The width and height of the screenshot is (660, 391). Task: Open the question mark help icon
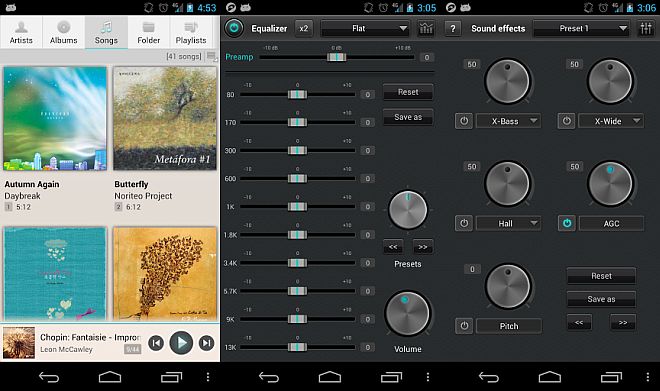(x=452, y=29)
